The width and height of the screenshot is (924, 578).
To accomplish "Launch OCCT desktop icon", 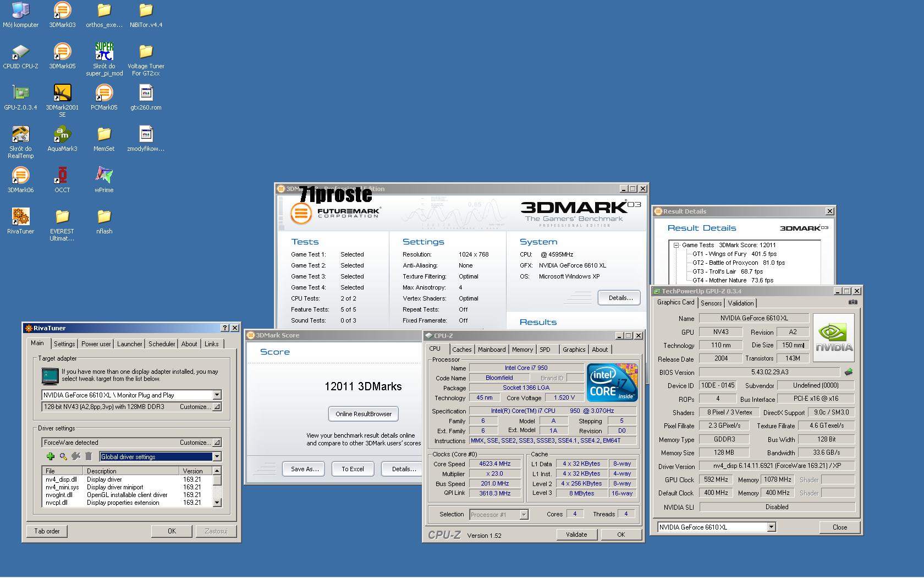I will tap(62, 180).
